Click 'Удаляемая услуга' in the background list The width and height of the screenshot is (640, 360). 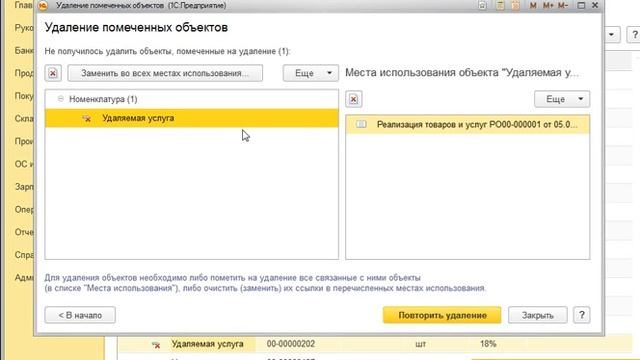coord(207,344)
